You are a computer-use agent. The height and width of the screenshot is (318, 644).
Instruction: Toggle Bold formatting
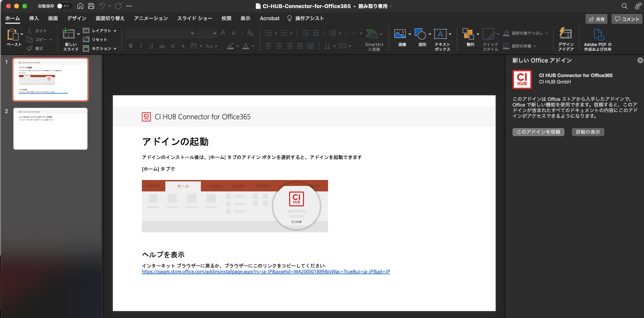tap(131, 46)
